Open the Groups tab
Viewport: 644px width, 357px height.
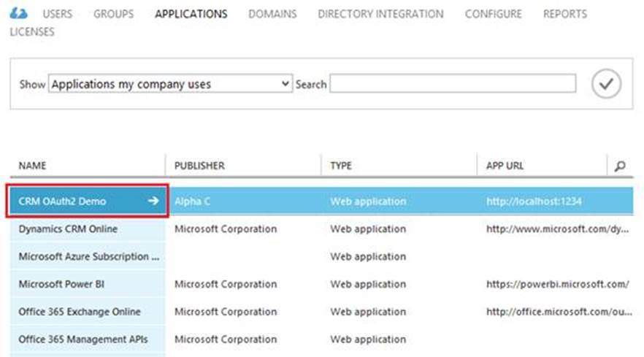[x=113, y=14]
